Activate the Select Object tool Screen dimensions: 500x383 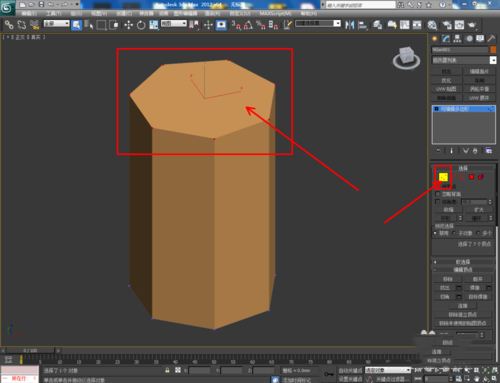(76, 25)
